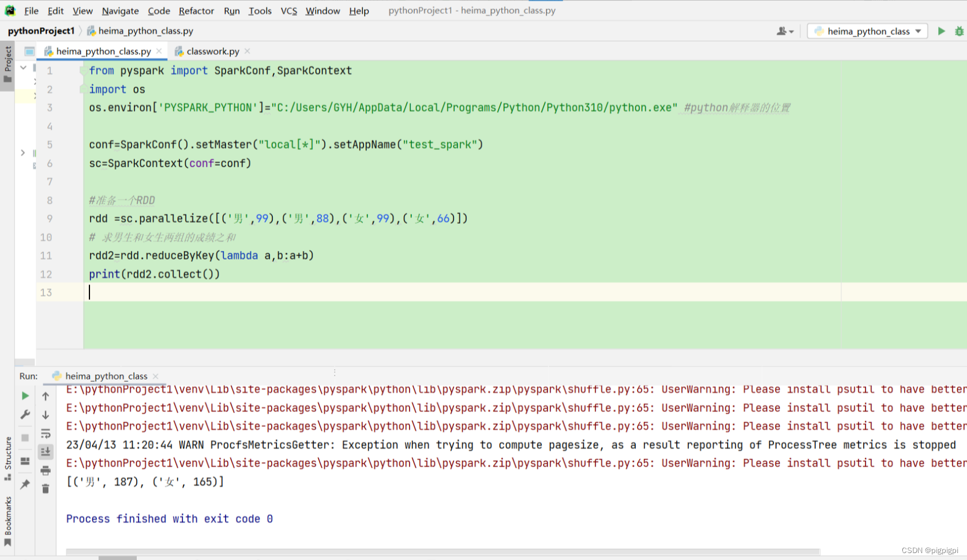Close the heima_python_class.py editor tab
Image resolution: width=967 pixels, height=560 pixels.
[159, 51]
